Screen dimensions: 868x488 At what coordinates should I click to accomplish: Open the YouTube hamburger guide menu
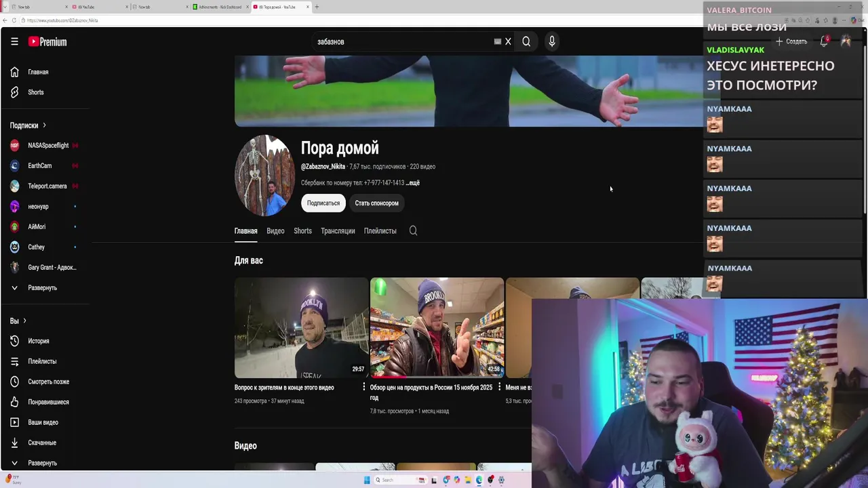14,41
